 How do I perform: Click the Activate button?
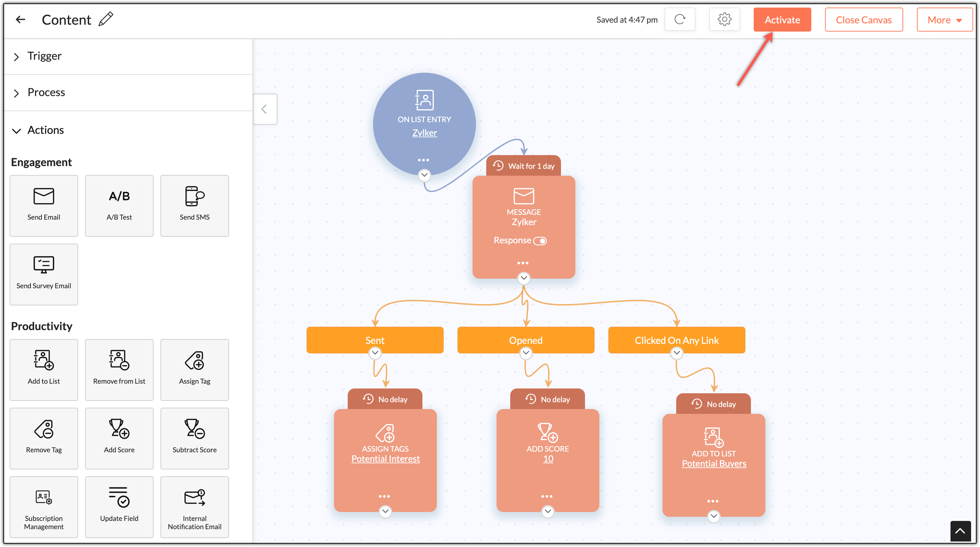(782, 20)
